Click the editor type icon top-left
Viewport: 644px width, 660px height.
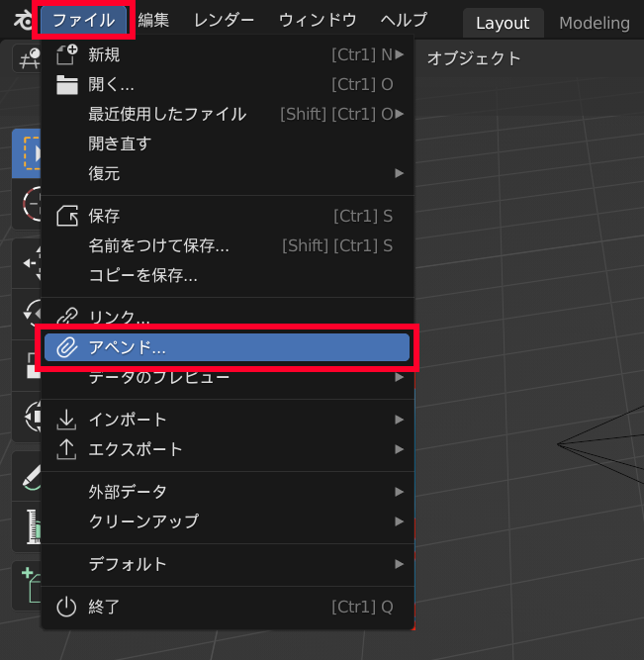click(28, 58)
